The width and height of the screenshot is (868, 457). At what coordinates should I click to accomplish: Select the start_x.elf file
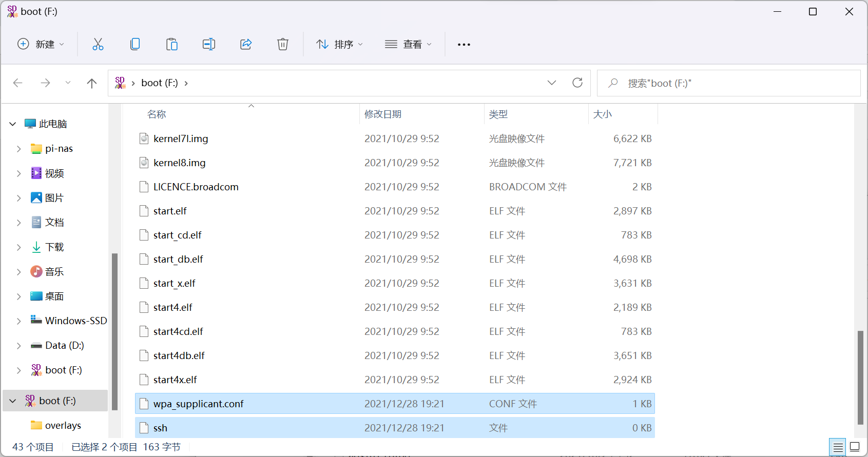[x=395, y=283]
